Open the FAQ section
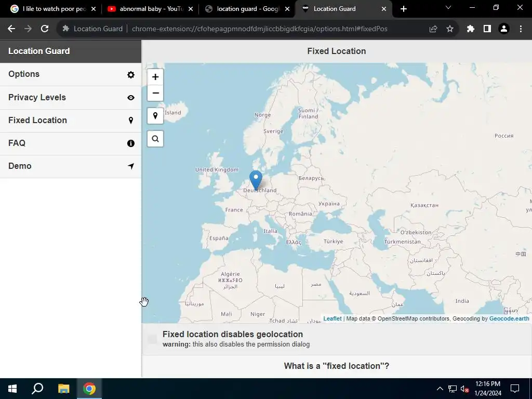This screenshot has width=532, height=399. tap(71, 143)
